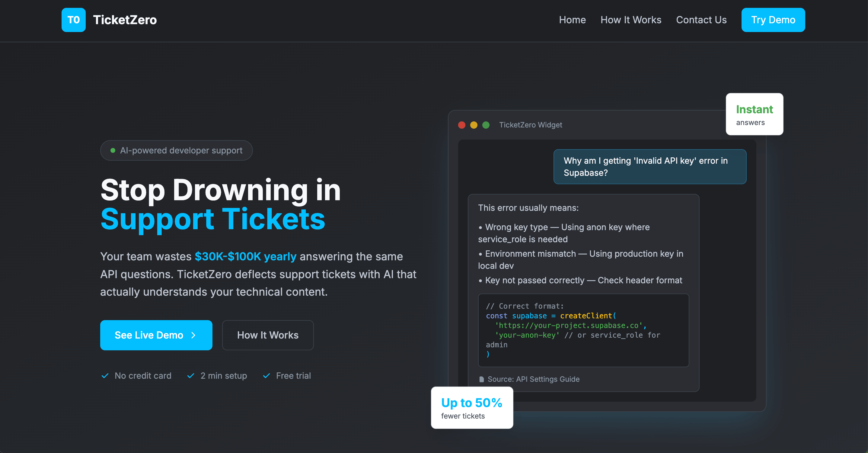
Task: Click the Key not passed correctly bullet
Action: click(580, 281)
